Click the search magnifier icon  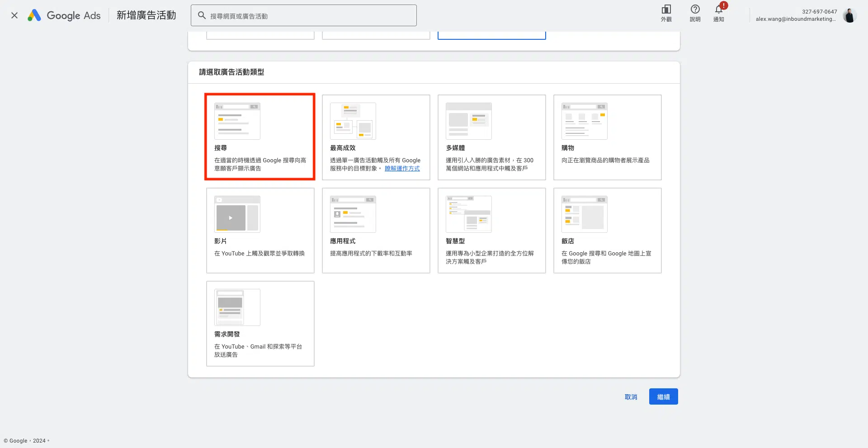tap(202, 15)
